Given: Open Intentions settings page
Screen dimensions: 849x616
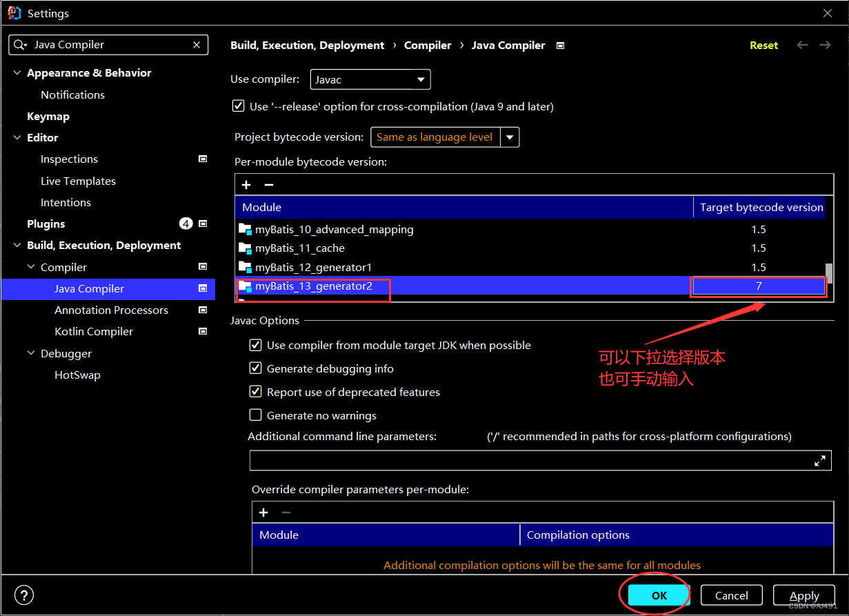Looking at the screenshot, I should click(66, 202).
